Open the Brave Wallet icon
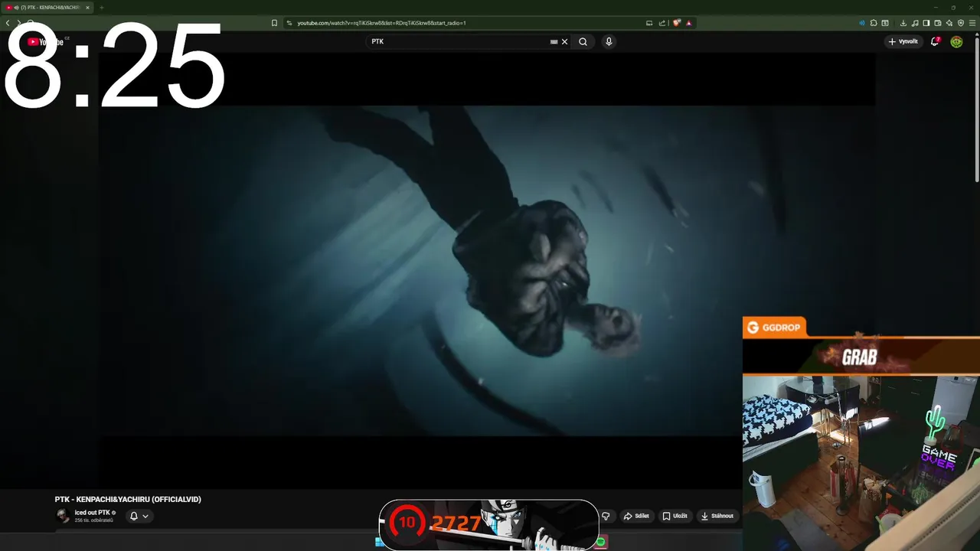The image size is (980, 551). [x=938, y=23]
